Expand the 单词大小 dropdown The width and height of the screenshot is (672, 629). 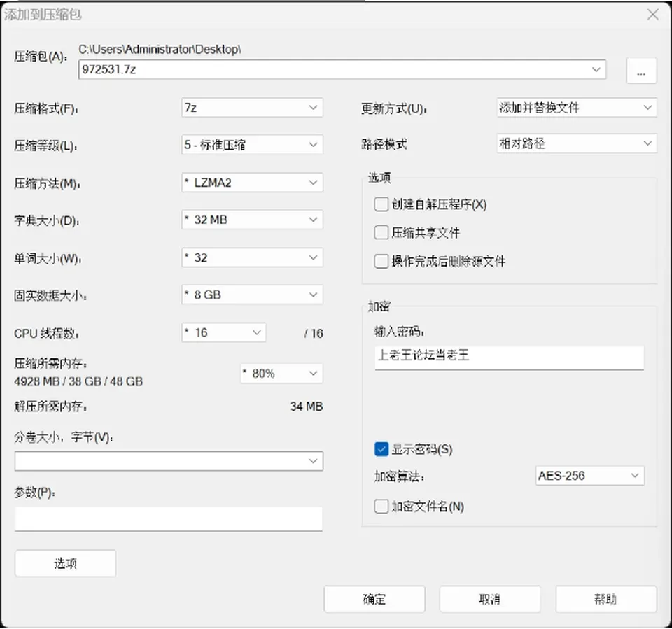point(252,257)
